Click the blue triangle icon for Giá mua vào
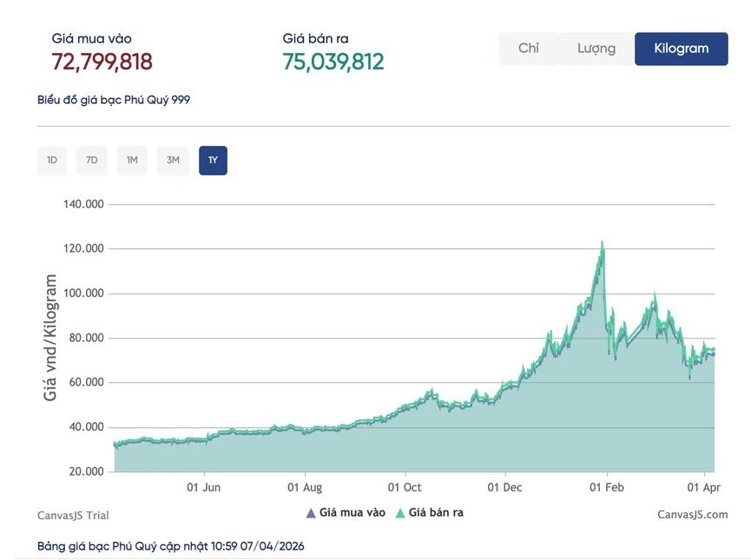This screenshot has width=751, height=560. pos(311,513)
